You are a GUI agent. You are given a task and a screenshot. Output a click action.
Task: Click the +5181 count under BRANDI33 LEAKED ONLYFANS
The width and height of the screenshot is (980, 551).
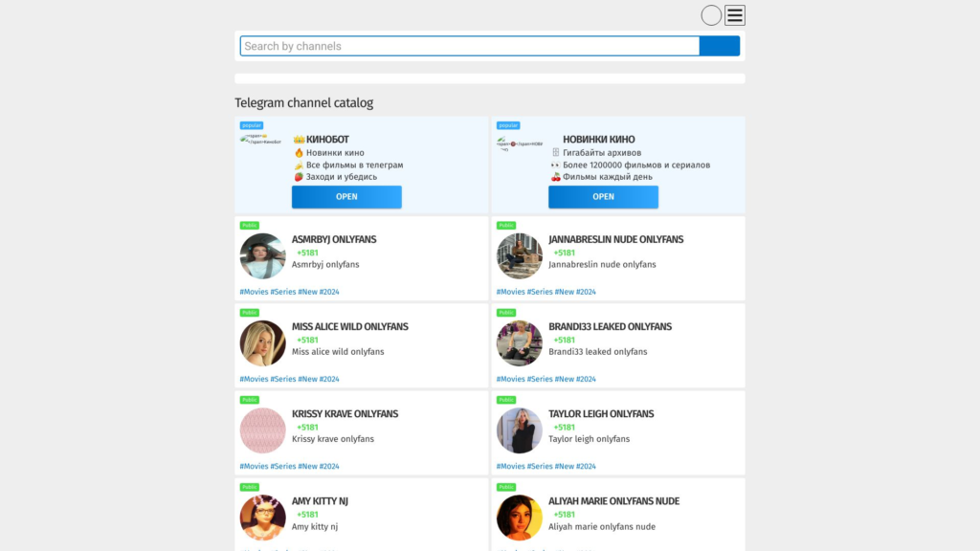tap(565, 341)
